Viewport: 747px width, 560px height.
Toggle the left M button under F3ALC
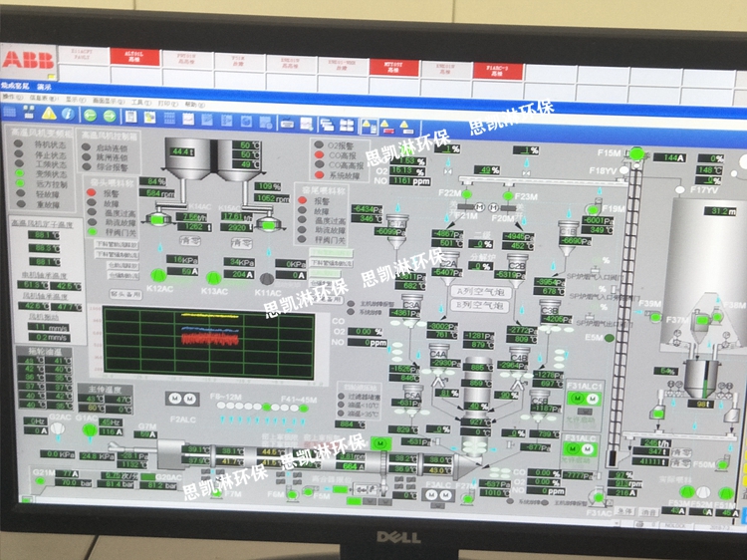tap(431, 495)
